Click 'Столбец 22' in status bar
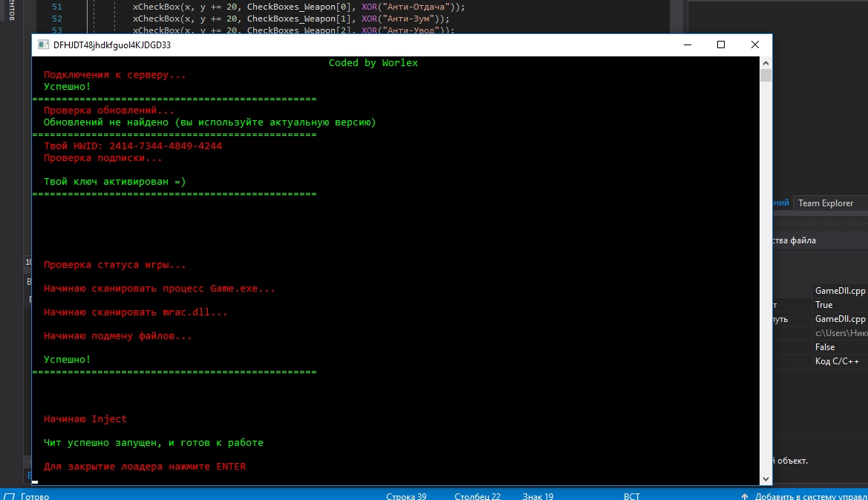The height and width of the screenshot is (500, 868). [477, 496]
